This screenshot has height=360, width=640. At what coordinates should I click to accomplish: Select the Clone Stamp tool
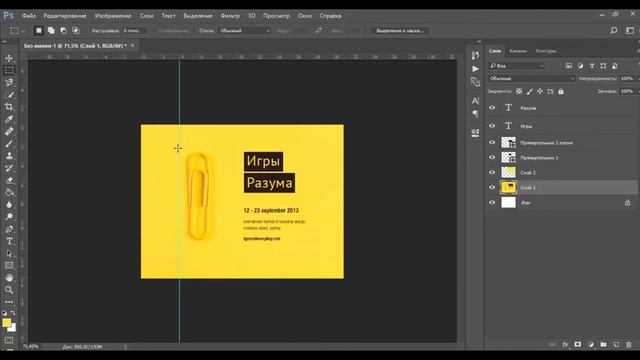[9, 156]
